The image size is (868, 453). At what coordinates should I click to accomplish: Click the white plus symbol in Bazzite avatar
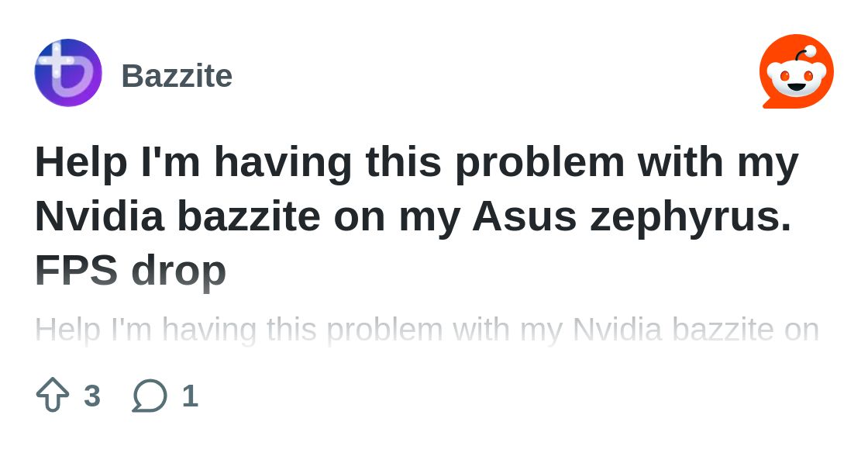57,60
